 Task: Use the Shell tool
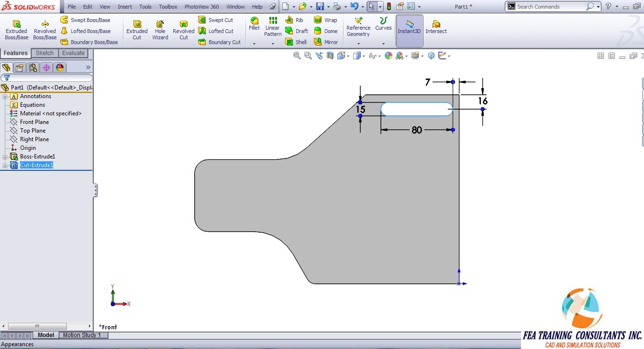tap(296, 42)
